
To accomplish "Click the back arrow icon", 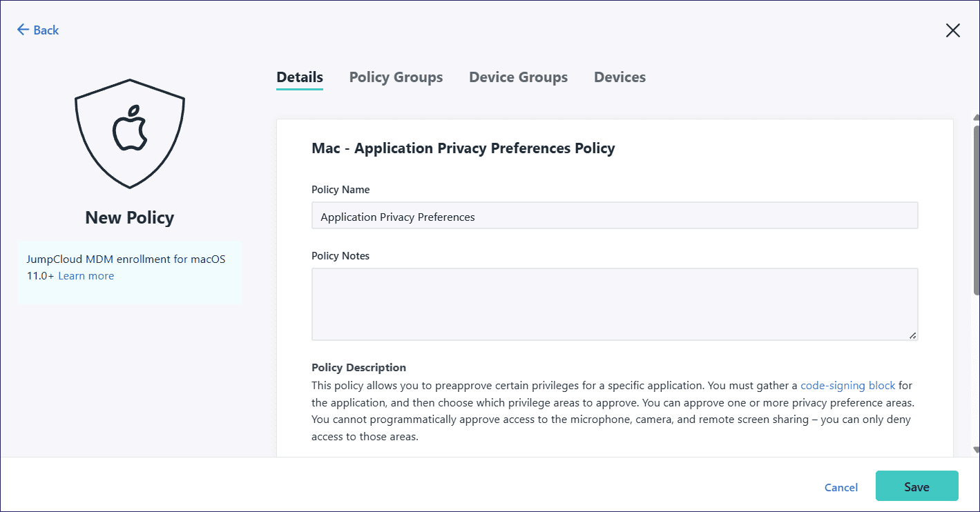I will tap(23, 30).
